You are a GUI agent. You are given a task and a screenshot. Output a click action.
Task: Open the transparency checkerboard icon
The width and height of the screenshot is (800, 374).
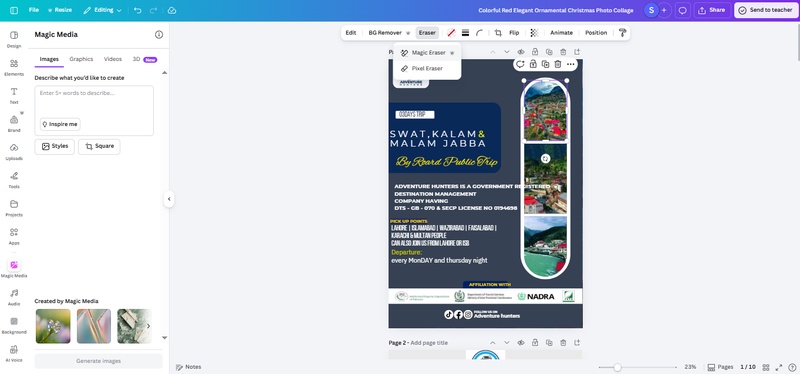[x=534, y=33]
